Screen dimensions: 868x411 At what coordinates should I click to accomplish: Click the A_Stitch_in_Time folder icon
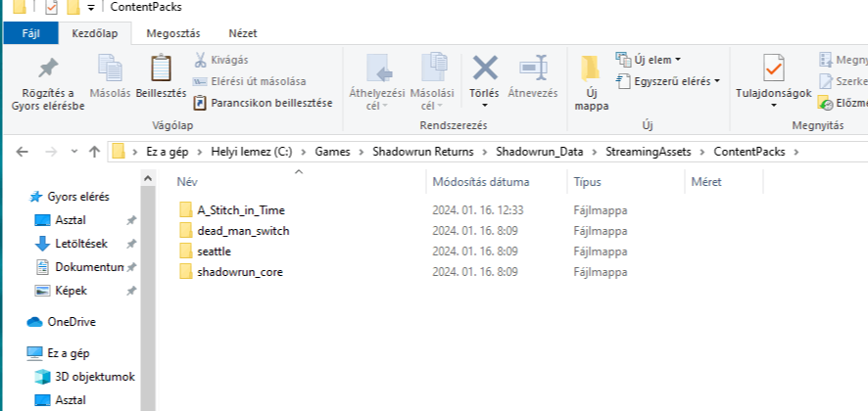(185, 209)
